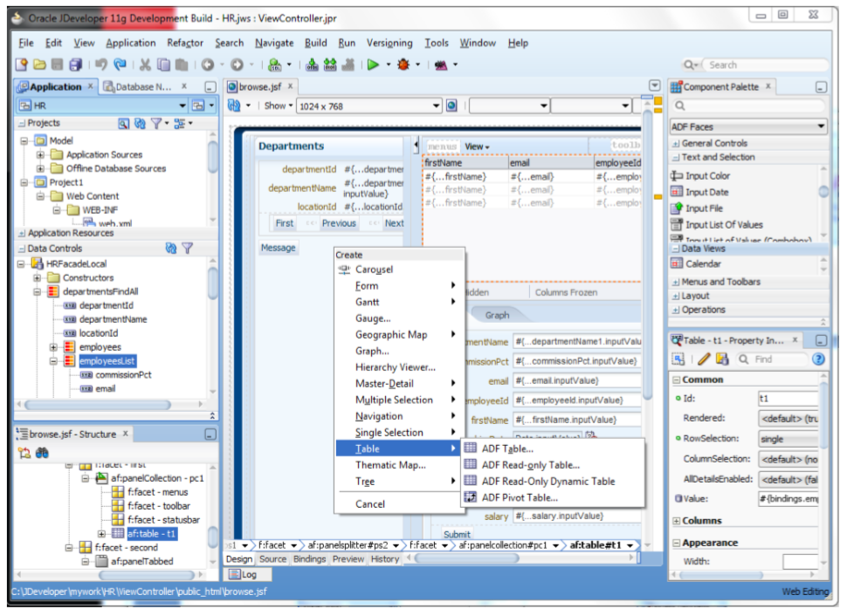Click the New file icon in the toolbar
This screenshot has height=616, width=847.
[x=19, y=64]
